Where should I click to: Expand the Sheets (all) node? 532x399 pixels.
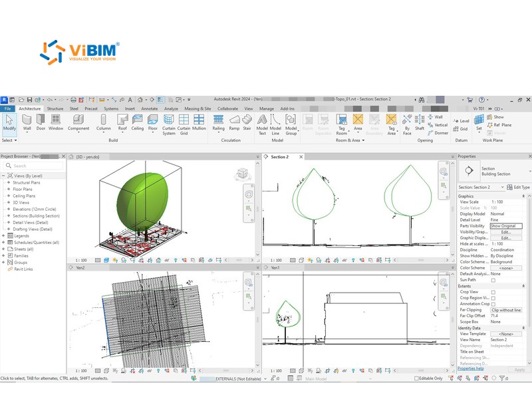point(3,249)
